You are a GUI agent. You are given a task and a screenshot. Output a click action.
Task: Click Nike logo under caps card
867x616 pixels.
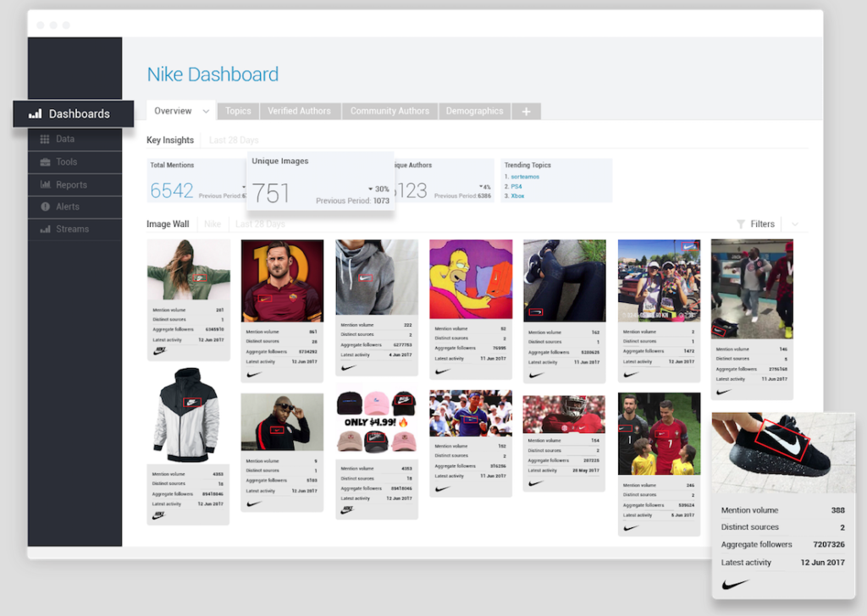click(x=347, y=510)
